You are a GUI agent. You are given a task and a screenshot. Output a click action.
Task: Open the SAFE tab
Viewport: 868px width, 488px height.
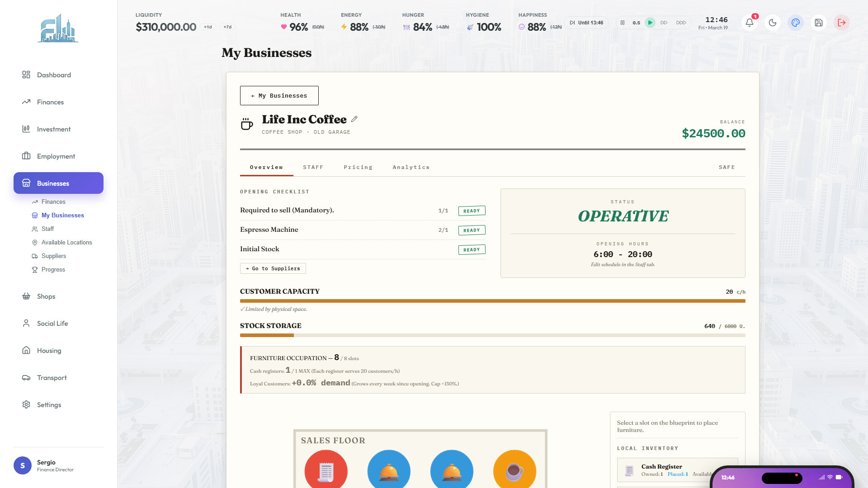click(x=727, y=167)
